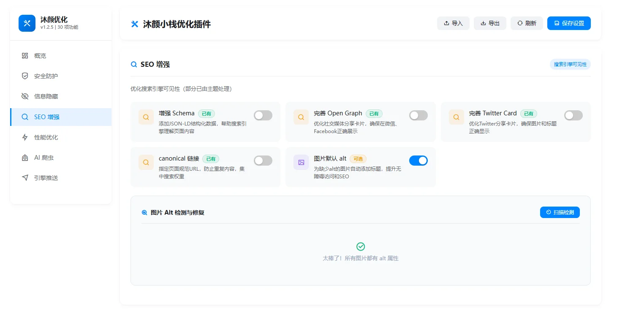Enable the 增强 Schema toggle

point(263,115)
